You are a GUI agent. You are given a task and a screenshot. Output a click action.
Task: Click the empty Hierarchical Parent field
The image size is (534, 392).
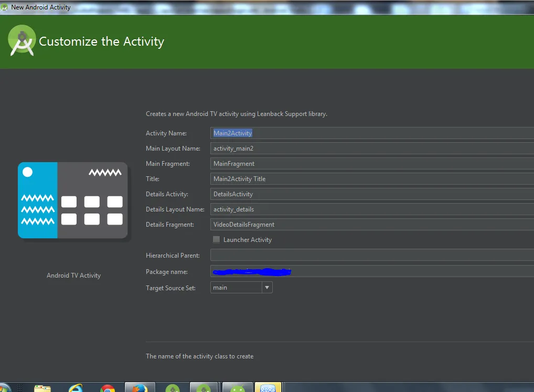pos(372,255)
